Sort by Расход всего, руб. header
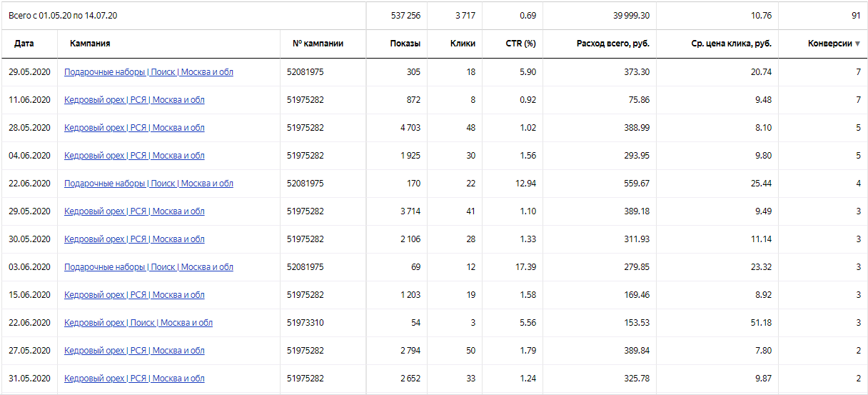868x395 pixels. tap(613, 44)
